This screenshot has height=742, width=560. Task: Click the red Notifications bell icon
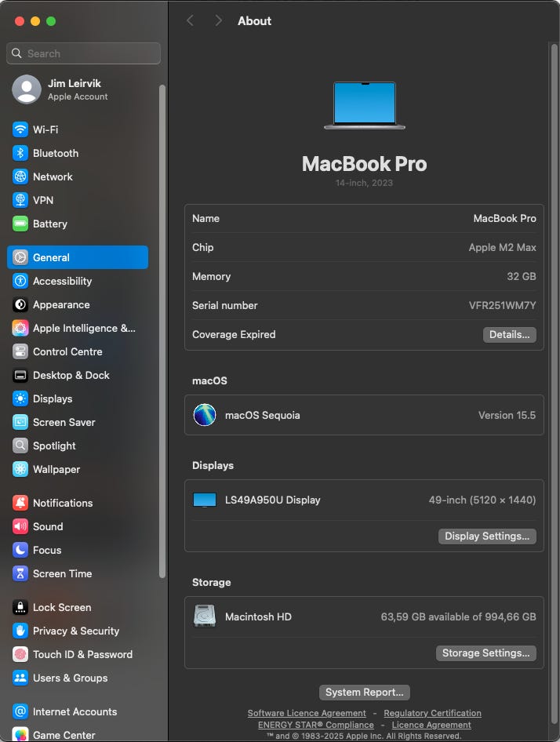click(x=20, y=503)
